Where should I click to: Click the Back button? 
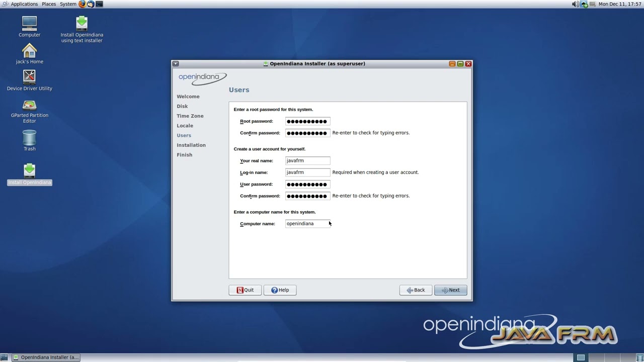tap(416, 290)
